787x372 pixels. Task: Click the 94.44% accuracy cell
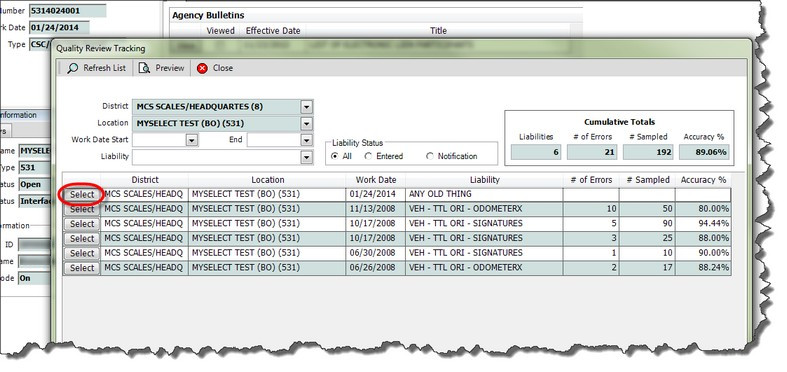[703, 224]
